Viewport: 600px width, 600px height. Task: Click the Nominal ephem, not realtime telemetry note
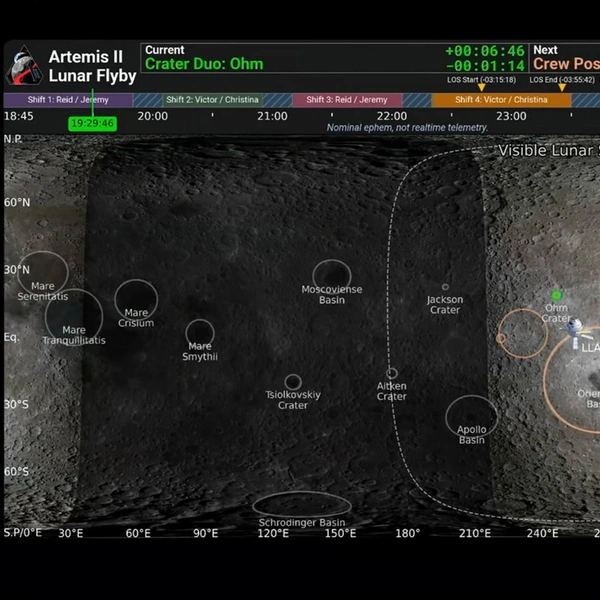407,127
